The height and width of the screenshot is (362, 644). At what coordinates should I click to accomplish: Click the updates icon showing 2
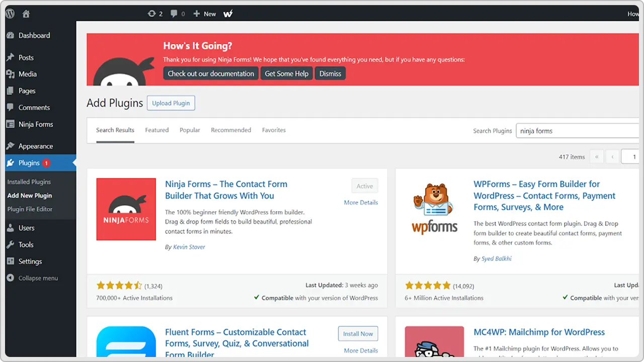[x=151, y=14]
